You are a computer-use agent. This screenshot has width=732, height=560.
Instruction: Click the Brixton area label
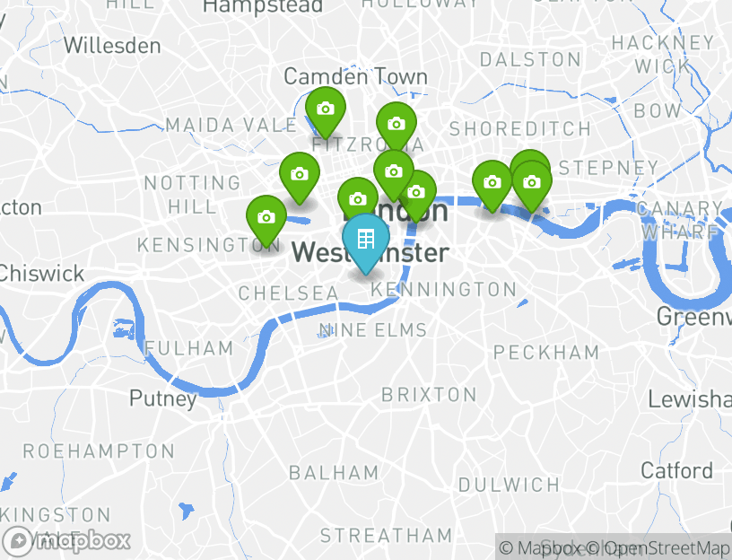429,395
